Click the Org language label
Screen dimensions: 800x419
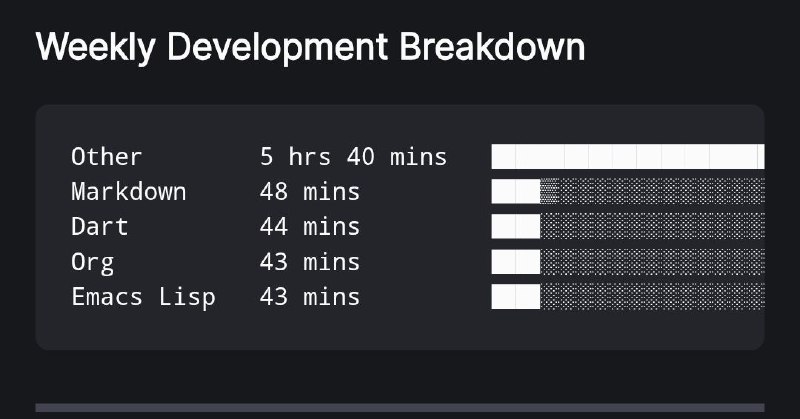pyautogui.click(x=93, y=262)
